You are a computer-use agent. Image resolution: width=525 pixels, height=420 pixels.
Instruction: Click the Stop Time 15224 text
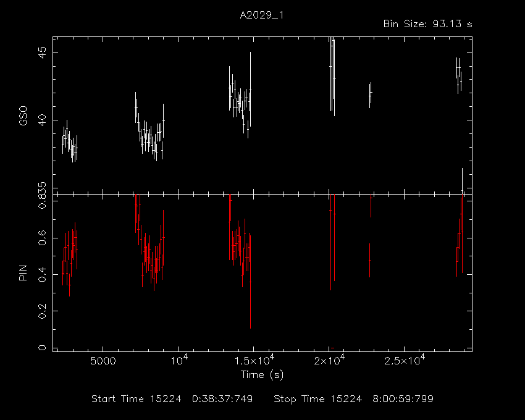click(x=317, y=399)
